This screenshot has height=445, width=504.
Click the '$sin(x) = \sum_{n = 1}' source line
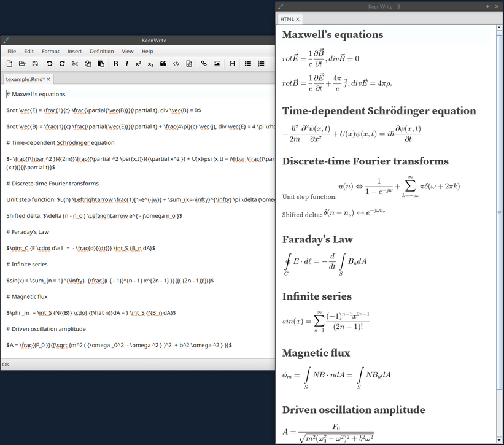point(110,281)
